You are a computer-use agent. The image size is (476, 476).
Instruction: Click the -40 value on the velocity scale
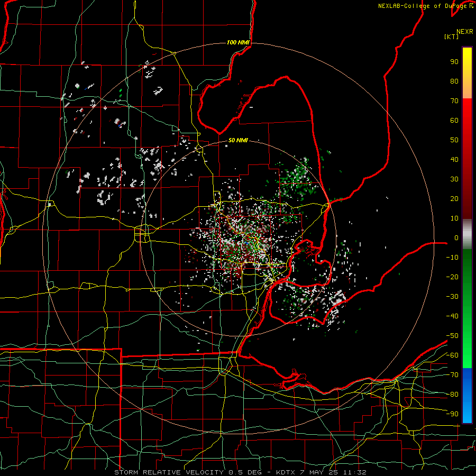pyautogui.click(x=452, y=316)
